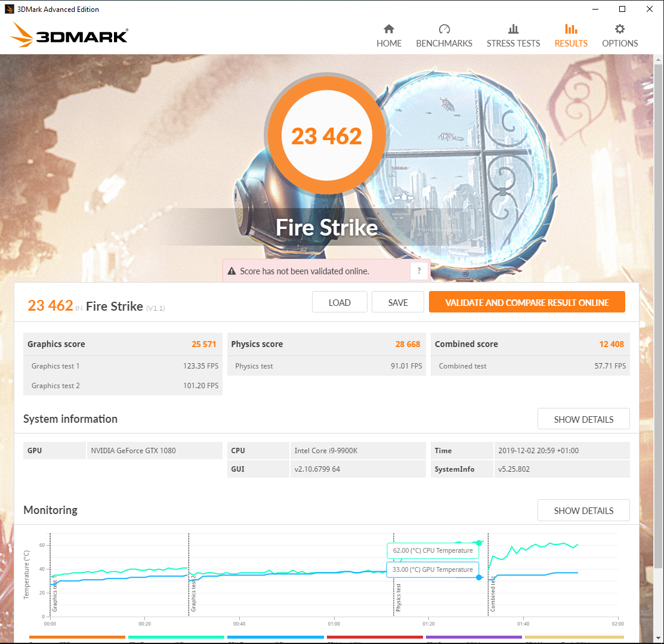
Task: Toggle the green legend series bar
Action: tap(176, 637)
